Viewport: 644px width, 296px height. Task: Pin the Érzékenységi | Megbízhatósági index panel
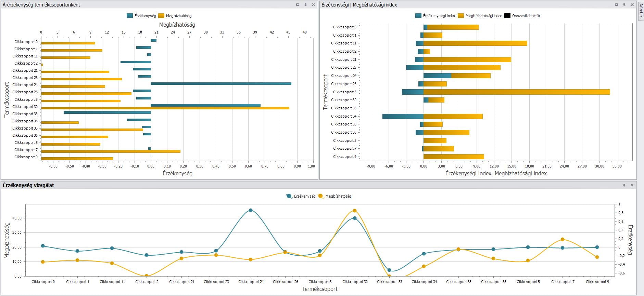pos(624,5)
